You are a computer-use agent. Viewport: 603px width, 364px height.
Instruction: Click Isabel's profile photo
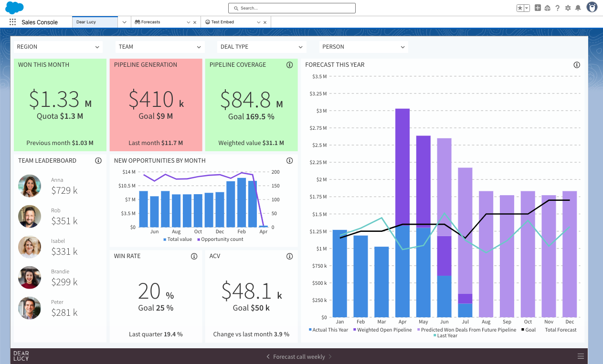[30, 247]
